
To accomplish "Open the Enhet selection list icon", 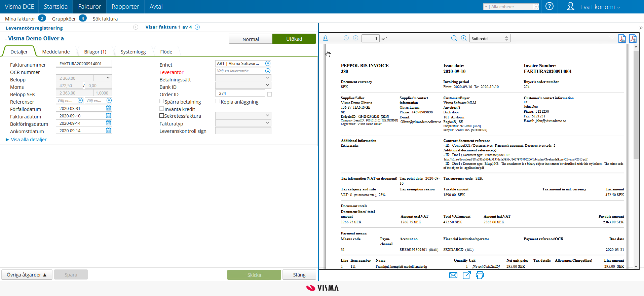I will tap(268, 64).
